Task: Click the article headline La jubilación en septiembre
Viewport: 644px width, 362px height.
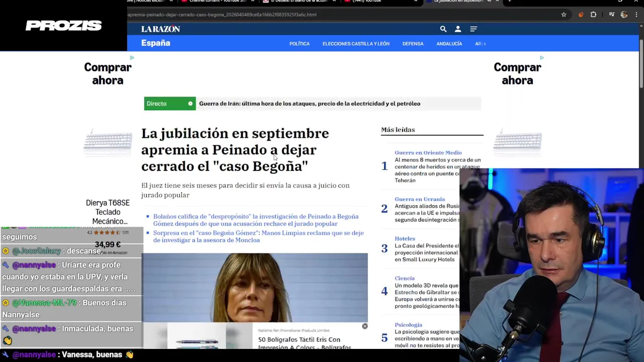Action: coord(235,150)
